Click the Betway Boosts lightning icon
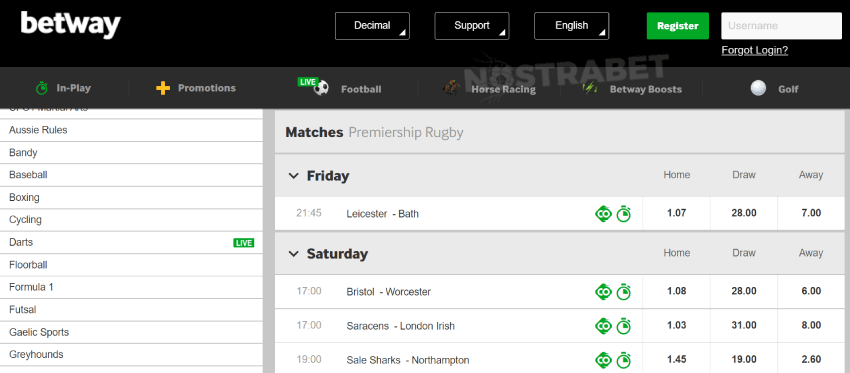Viewport: 850px width, 373px height. (590, 88)
